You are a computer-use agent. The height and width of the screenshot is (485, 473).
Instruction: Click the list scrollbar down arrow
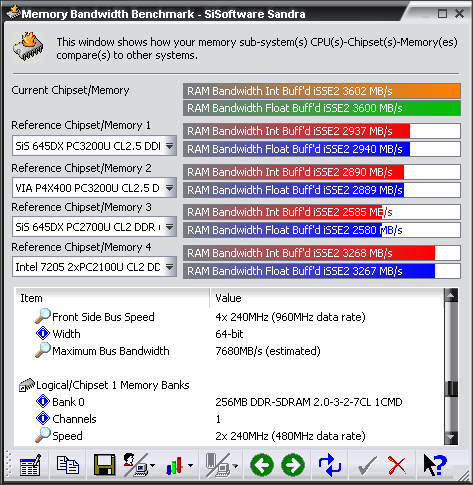point(451,437)
